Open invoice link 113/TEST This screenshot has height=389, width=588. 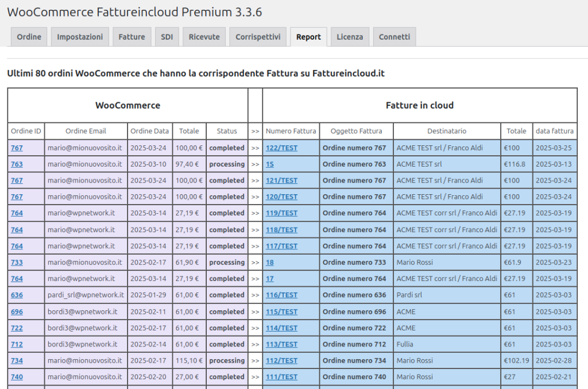281,344
